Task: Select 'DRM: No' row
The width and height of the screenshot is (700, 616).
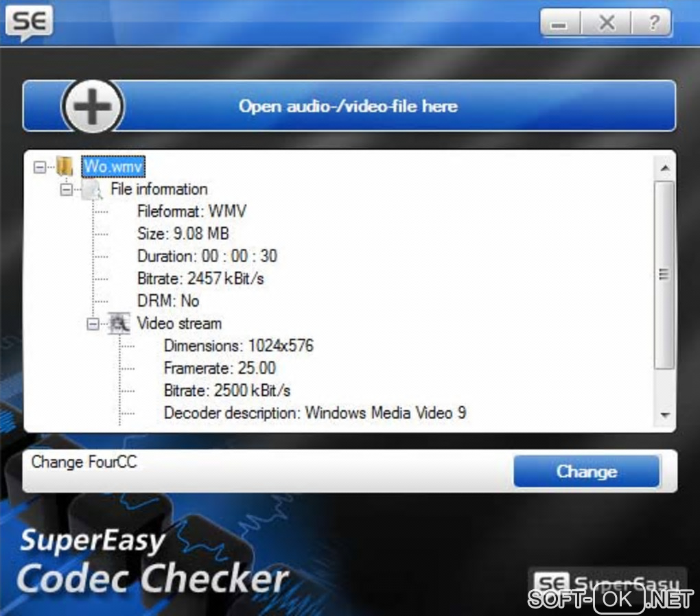Action: (x=168, y=301)
